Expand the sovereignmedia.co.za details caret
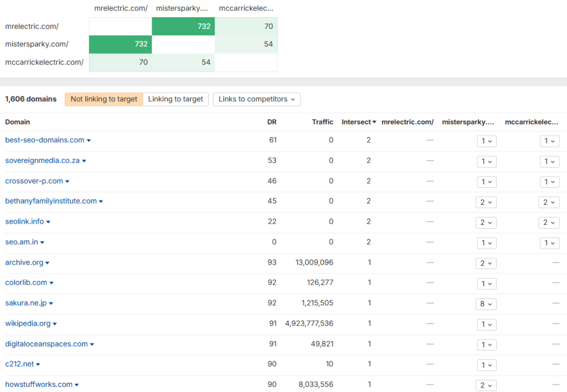 85,161
